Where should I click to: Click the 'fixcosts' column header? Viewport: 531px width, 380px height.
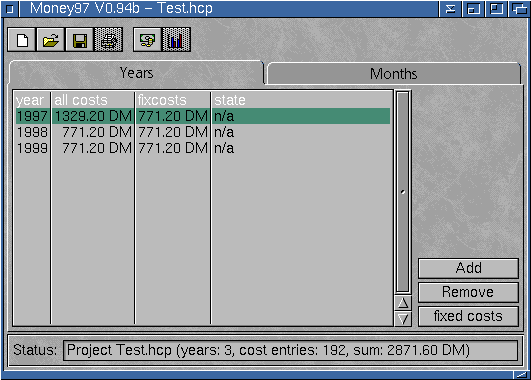pyautogui.click(x=162, y=100)
